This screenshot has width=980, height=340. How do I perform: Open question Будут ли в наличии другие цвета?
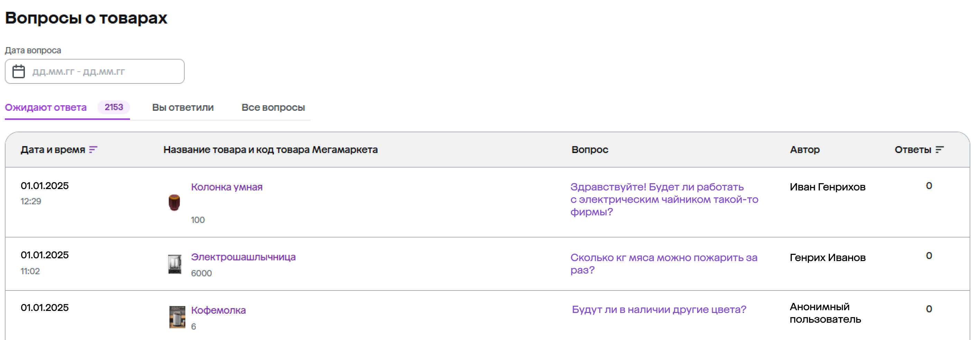click(x=659, y=309)
